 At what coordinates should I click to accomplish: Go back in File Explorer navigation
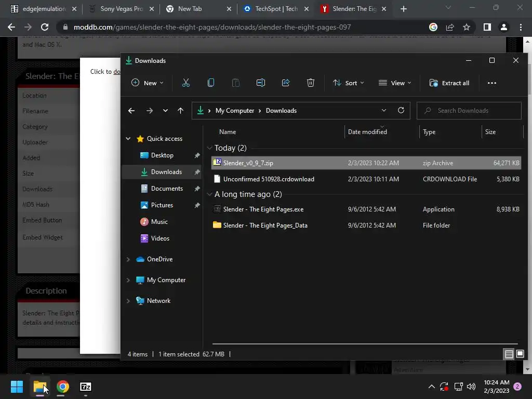click(x=131, y=111)
